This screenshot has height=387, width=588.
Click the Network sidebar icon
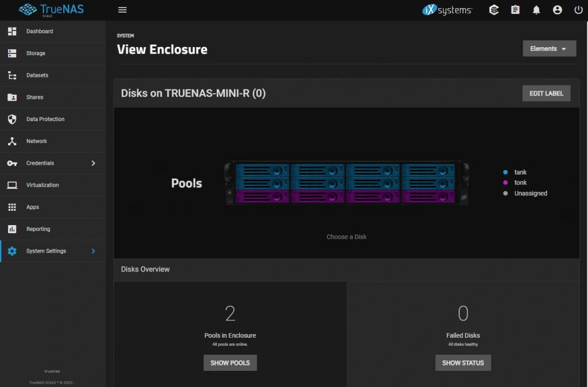(x=12, y=141)
